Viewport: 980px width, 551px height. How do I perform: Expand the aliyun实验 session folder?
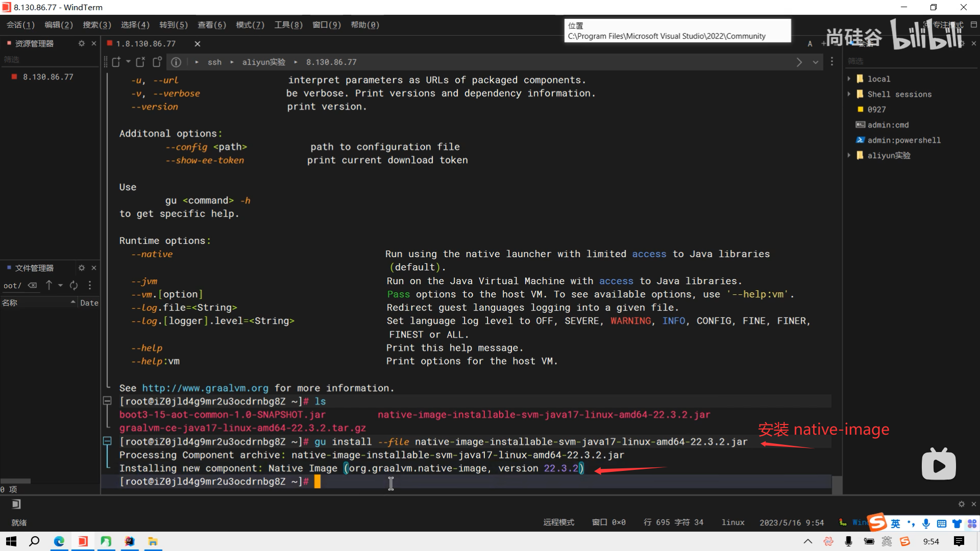point(849,156)
